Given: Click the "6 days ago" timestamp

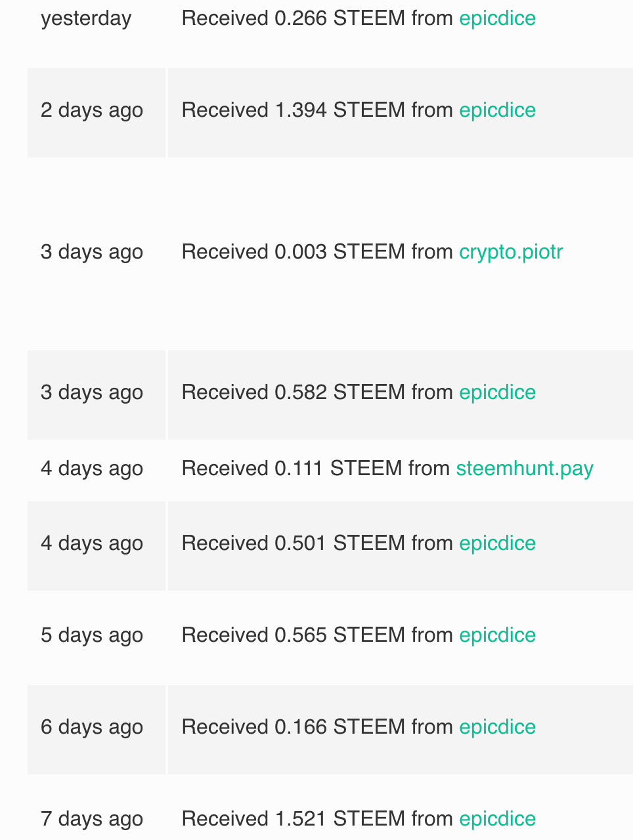Looking at the screenshot, I should (x=92, y=727).
